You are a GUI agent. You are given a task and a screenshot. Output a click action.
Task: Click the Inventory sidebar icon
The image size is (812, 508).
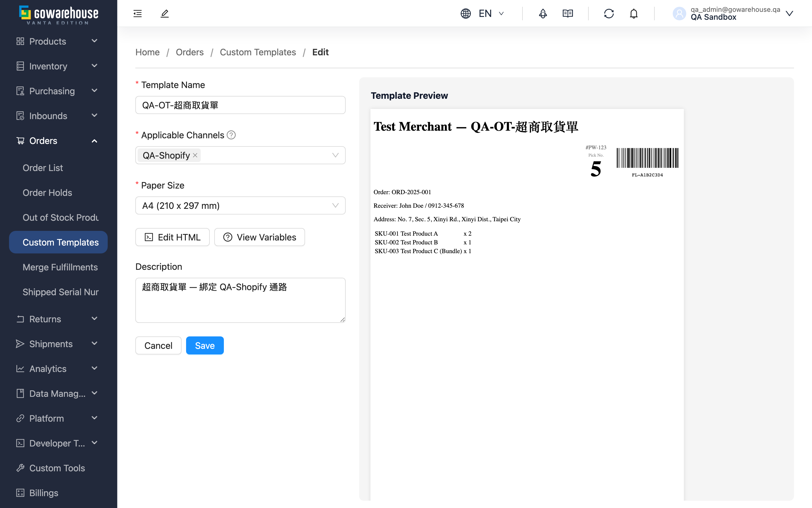click(20, 66)
